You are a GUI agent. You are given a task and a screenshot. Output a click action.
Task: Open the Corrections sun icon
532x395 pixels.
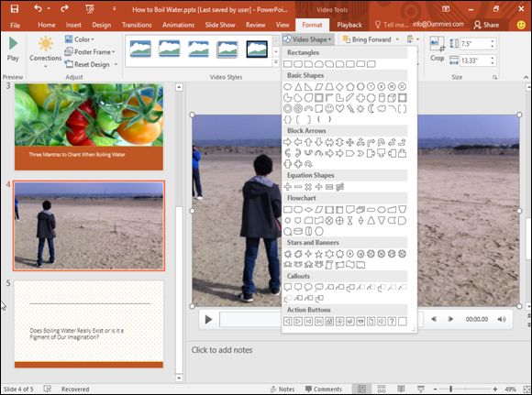[46, 44]
